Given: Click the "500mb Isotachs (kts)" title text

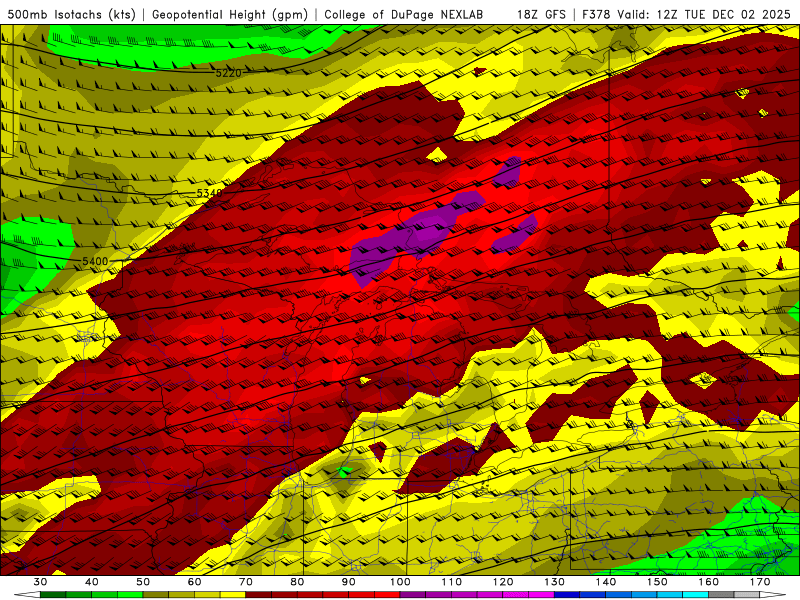Looking at the screenshot, I should (72, 14).
